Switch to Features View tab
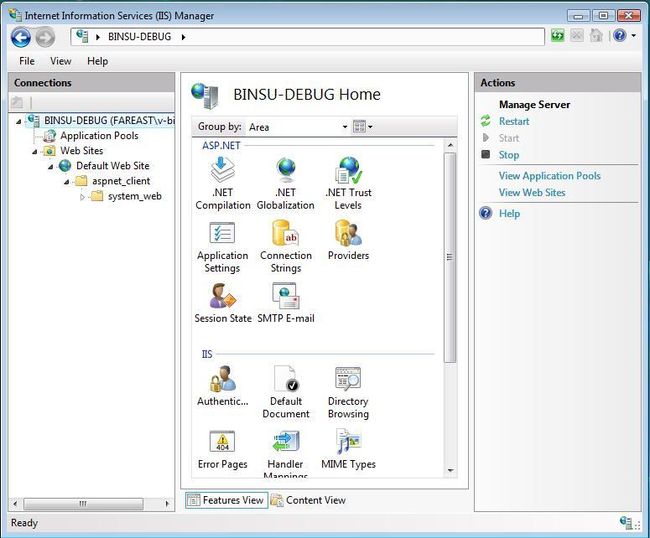Image resolution: width=650 pixels, height=538 pixels. (x=226, y=500)
